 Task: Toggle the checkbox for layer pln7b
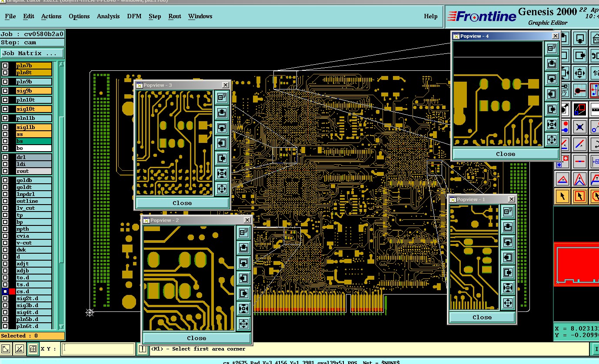point(5,66)
